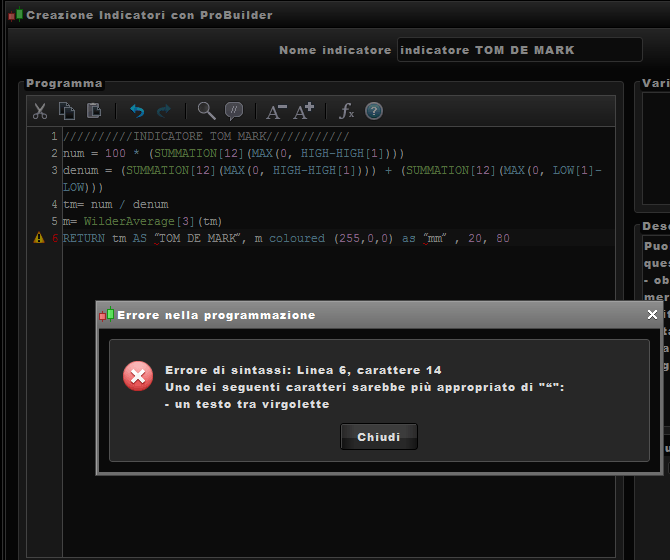Click the 'num = 100 *' code line
Image resolution: width=670 pixels, height=560 pixels.
(233, 153)
